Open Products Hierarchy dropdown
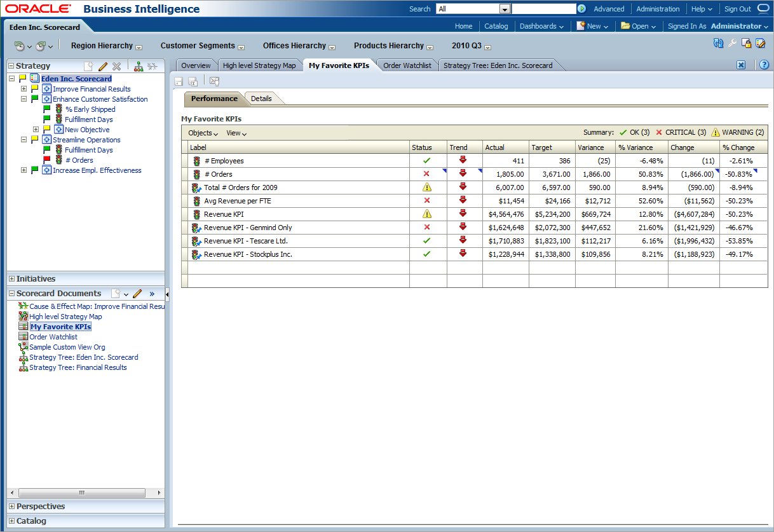The height and width of the screenshot is (532, 774). click(430, 47)
